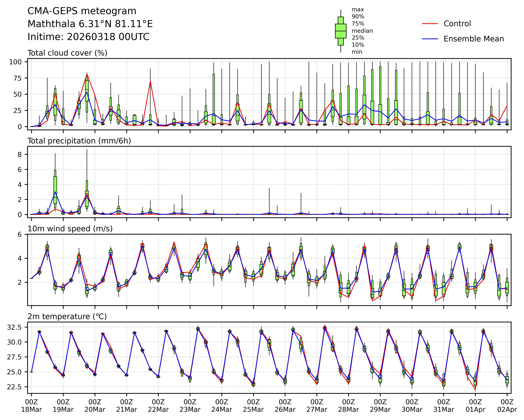Click the median label in boxplot legend
This screenshot has height=420, width=524.
[362, 31]
